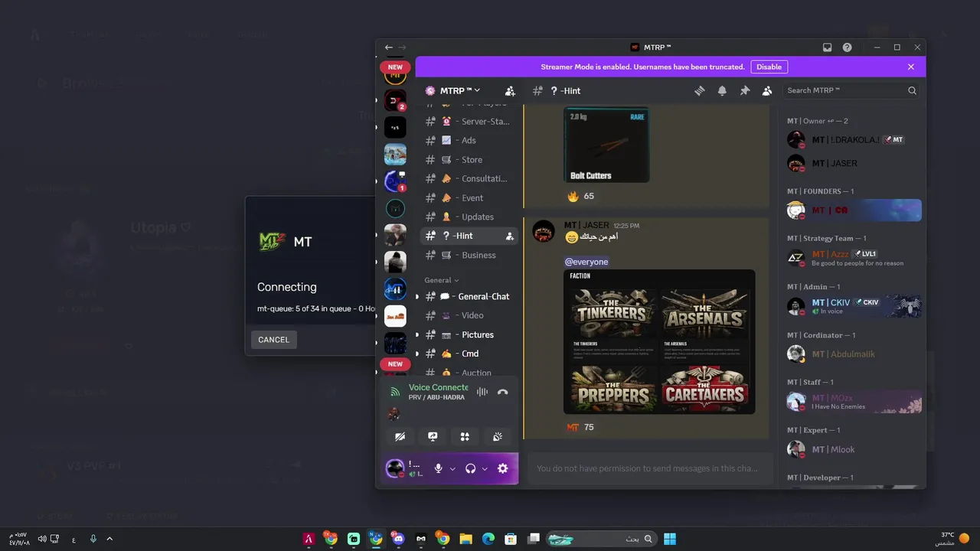980x551 pixels.
Task: Select member MT | !.DRAKOLA.!
Action: pyautogui.click(x=853, y=139)
